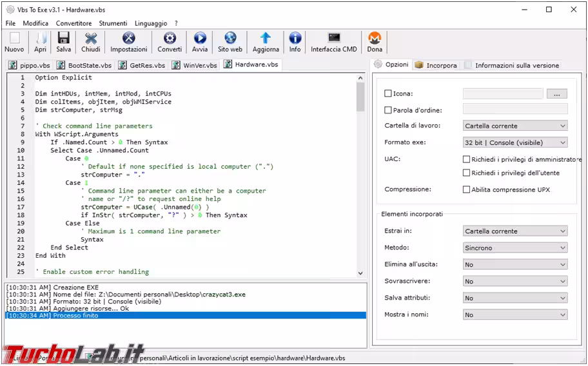Open the Impostazioni settings icon
This screenshot has width=588, height=366.
coord(128,39)
